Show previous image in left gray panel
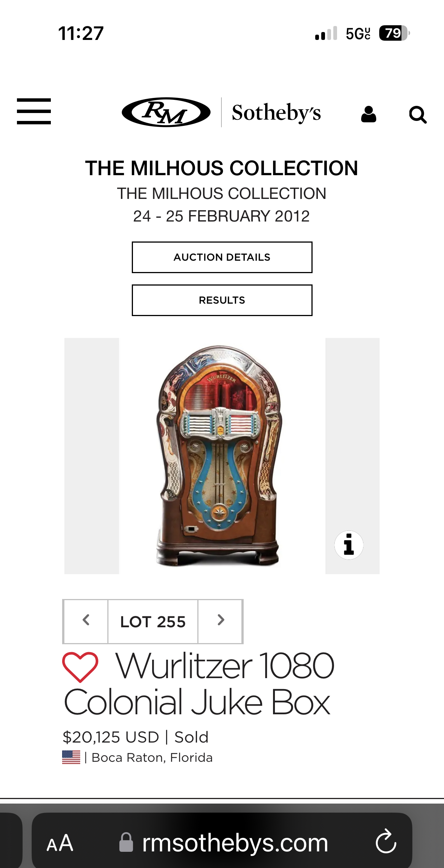 click(x=92, y=456)
